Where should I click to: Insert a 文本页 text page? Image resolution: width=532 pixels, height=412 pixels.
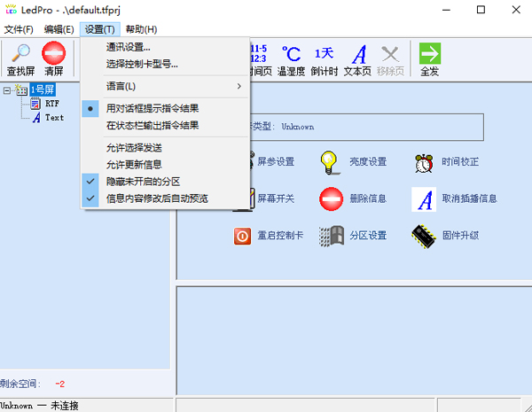tap(357, 55)
